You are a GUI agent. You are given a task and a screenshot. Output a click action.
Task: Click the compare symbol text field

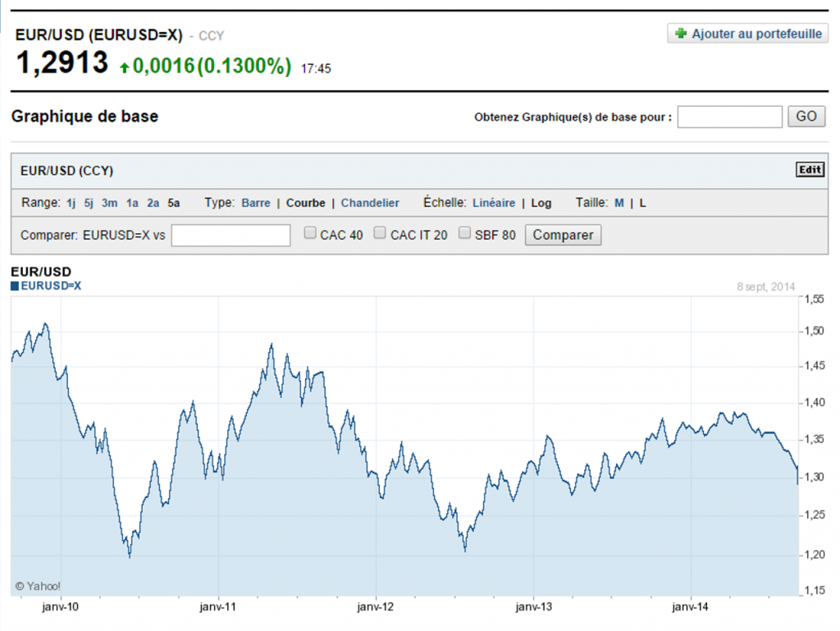pyautogui.click(x=231, y=235)
